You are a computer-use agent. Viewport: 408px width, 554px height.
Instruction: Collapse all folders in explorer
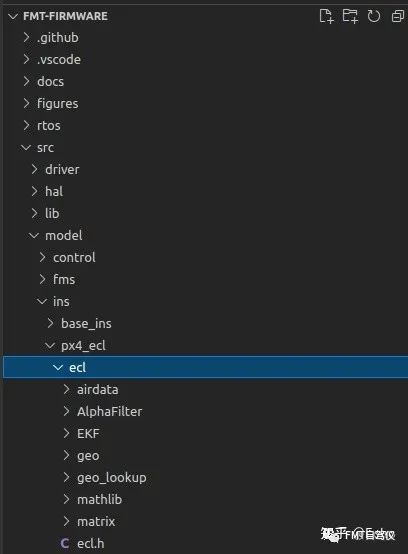pyautogui.click(x=398, y=16)
